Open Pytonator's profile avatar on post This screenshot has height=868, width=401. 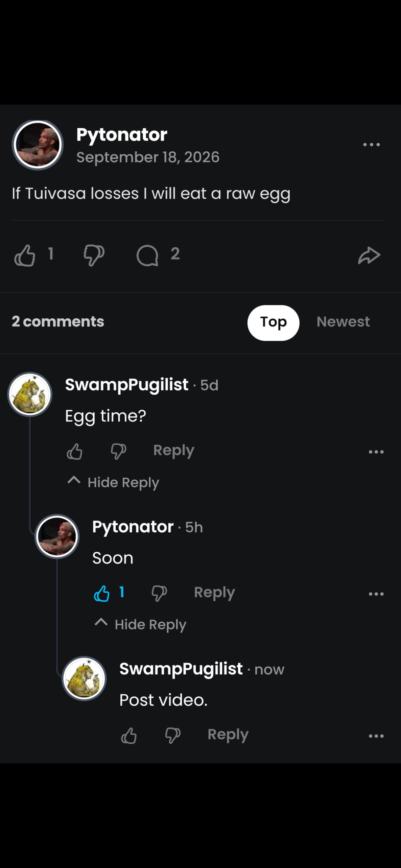38,145
